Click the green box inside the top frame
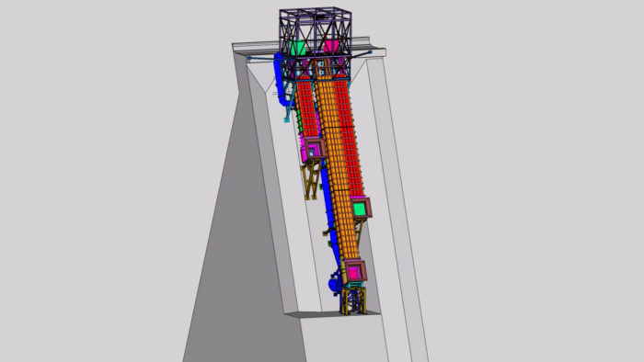Image resolution: width=644 pixels, height=362 pixels. [297, 48]
